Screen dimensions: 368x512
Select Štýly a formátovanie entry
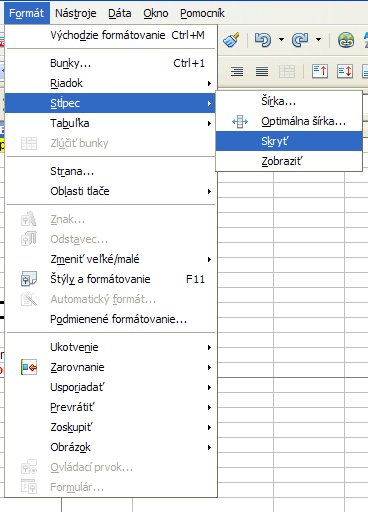click(x=111, y=279)
